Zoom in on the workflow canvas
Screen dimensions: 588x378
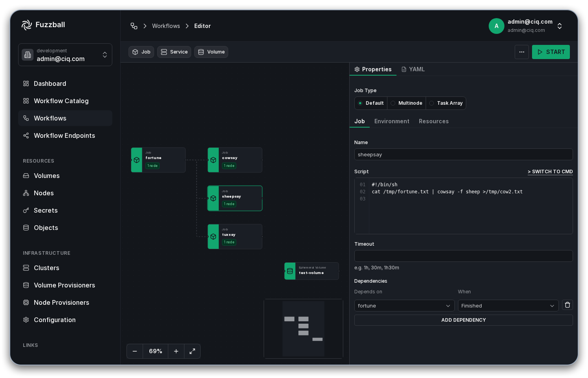click(176, 351)
